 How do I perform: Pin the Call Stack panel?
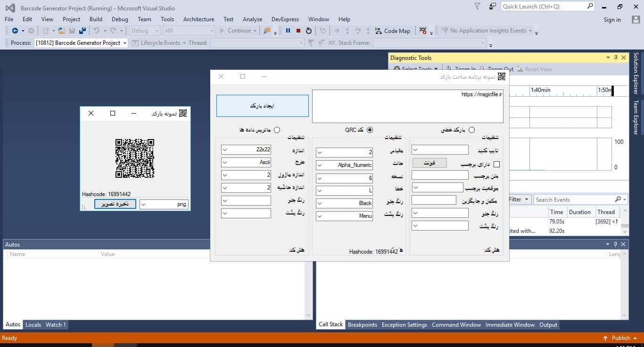coord(616,244)
